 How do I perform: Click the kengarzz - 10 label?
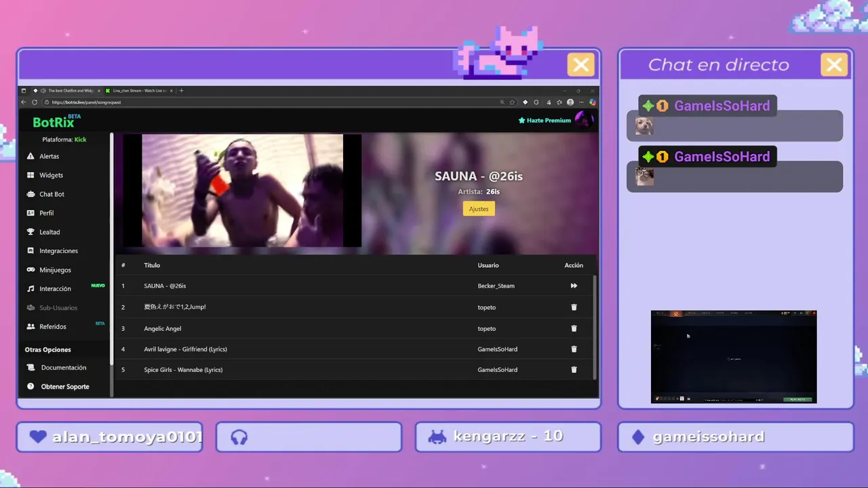[509, 436]
